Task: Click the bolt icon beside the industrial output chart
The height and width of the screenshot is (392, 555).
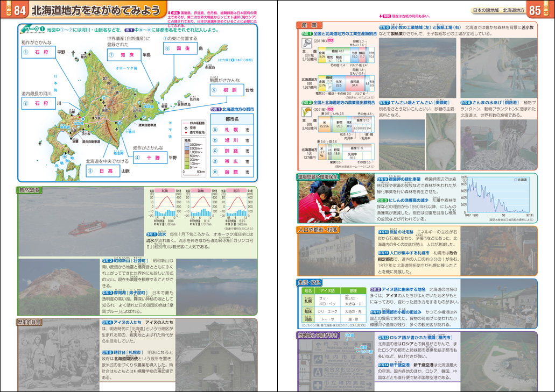Action: pyautogui.click(x=306, y=43)
